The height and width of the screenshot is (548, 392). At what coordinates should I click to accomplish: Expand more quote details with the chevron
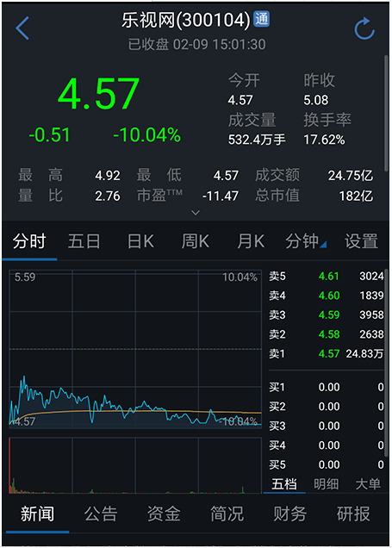point(196,213)
